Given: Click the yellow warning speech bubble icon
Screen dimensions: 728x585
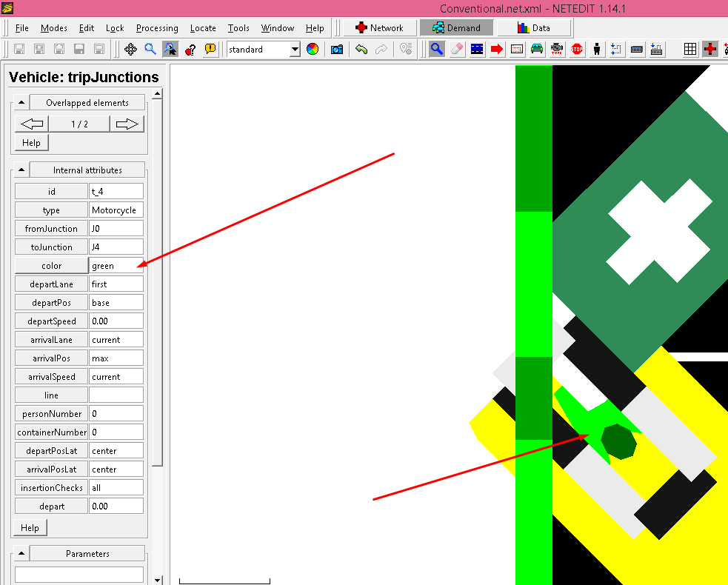Looking at the screenshot, I should 210,49.
